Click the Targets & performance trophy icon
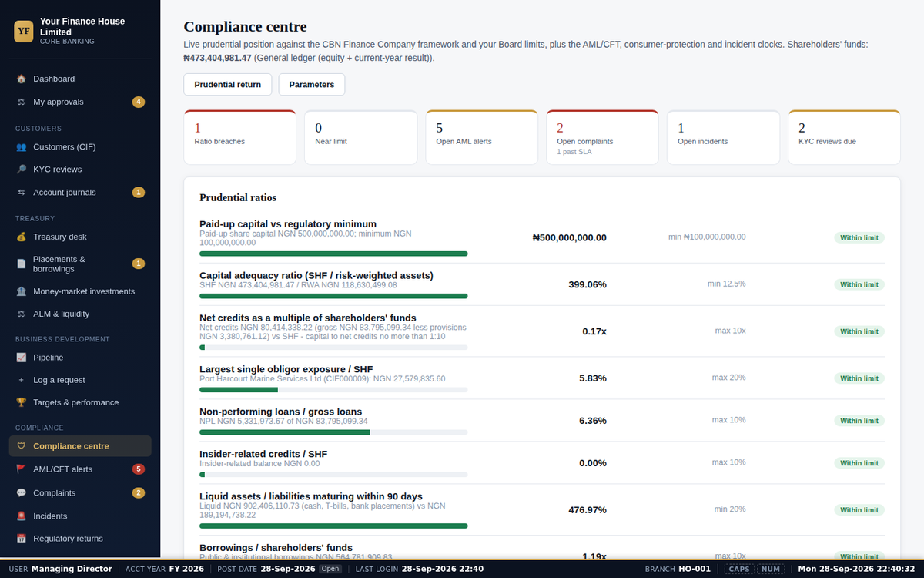The width and height of the screenshot is (924, 578). point(22,402)
